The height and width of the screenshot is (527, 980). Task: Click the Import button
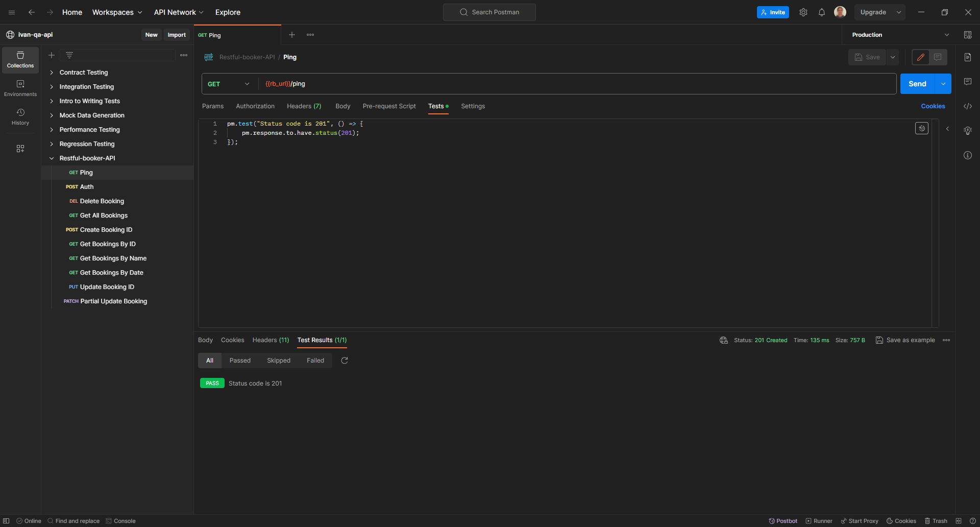(x=177, y=35)
